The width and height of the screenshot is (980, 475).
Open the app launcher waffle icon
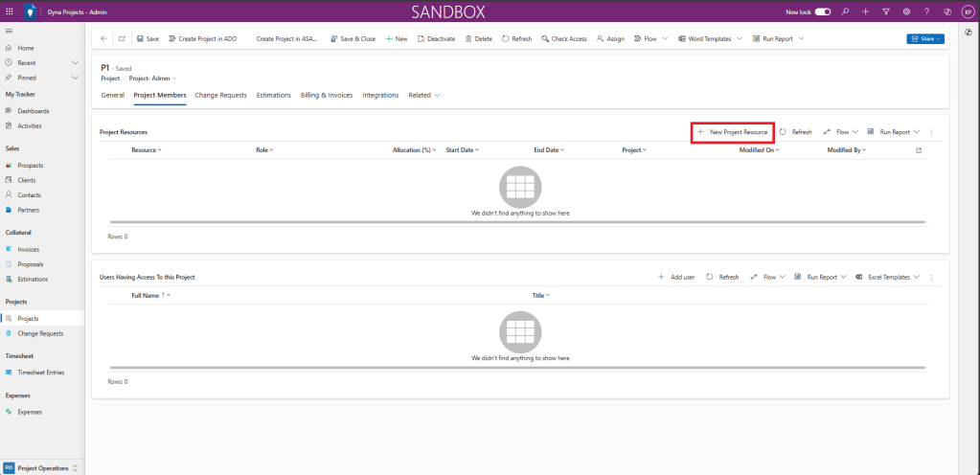(x=10, y=11)
